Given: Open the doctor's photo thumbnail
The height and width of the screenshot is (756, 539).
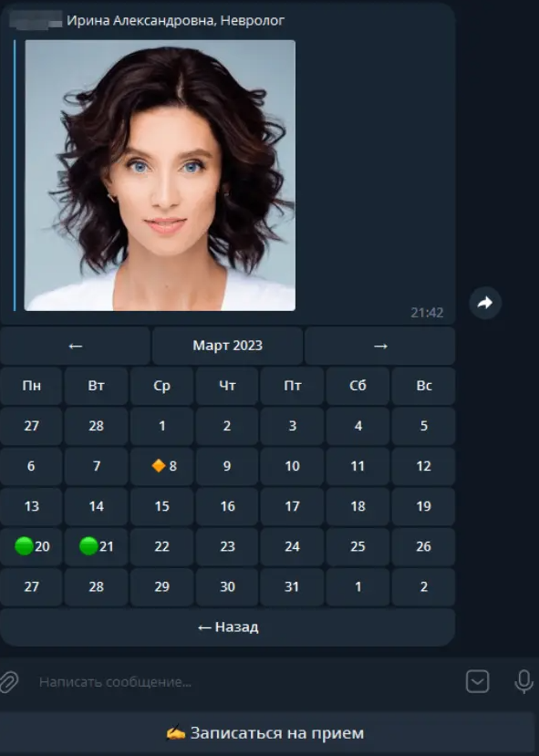Looking at the screenshot, I should (160, 175).
